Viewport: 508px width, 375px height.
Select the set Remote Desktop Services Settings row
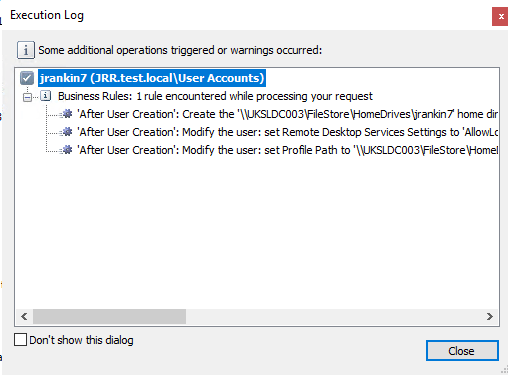[x=288, y=132]
